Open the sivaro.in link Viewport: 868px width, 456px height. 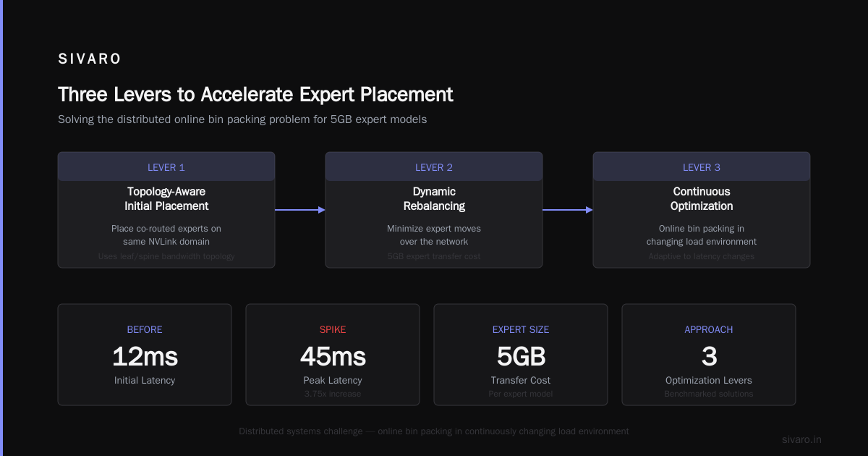coord(801,439)
